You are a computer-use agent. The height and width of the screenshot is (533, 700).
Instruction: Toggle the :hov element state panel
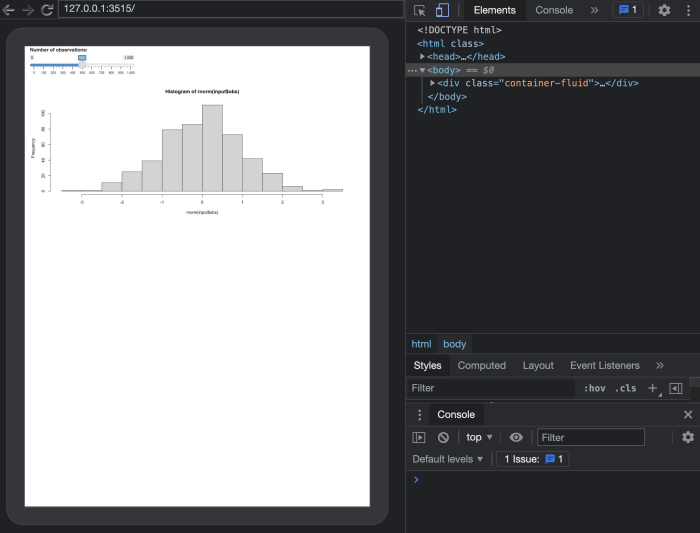(x=595, y=388)
